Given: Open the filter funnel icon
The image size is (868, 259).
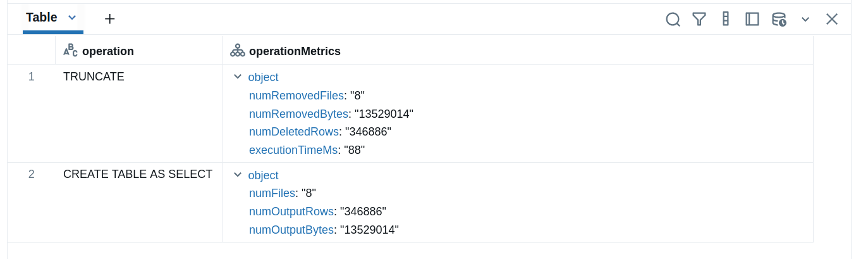Looking at the screenshot, I should [699, 19].
